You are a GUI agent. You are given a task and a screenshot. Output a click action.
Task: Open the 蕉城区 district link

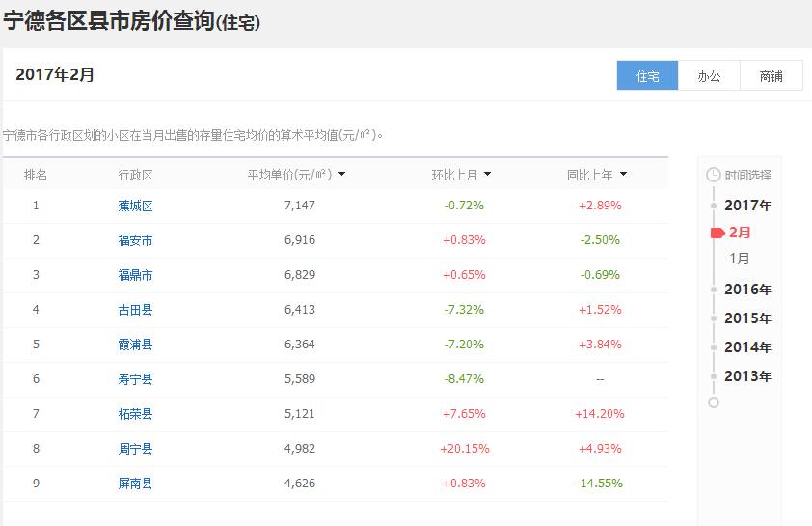click(x=135, y=206)
